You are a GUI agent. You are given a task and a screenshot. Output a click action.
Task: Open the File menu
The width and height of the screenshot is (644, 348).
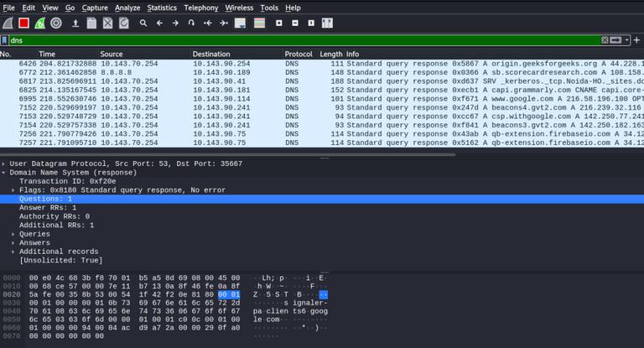(8, 8)
